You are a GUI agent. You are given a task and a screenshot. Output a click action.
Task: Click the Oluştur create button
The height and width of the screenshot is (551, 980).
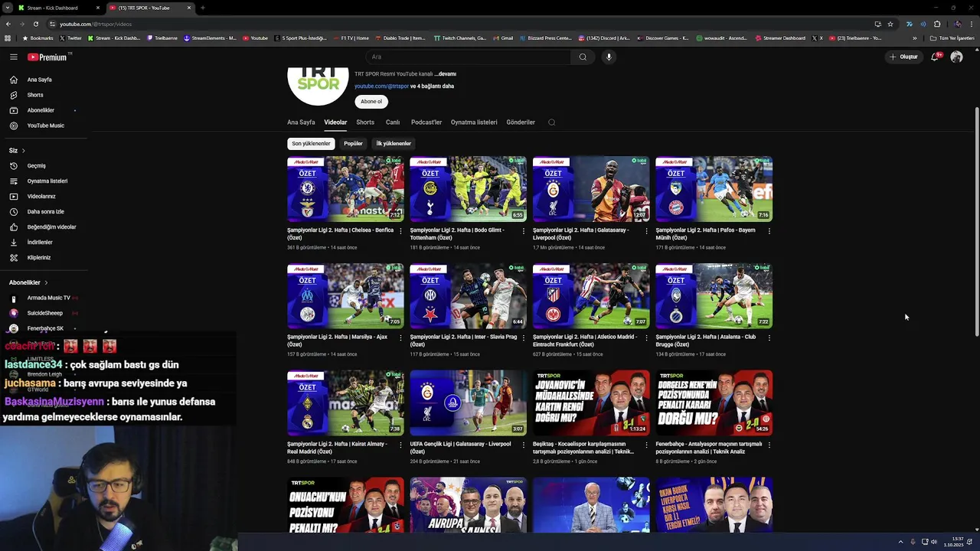coord(903,57)
